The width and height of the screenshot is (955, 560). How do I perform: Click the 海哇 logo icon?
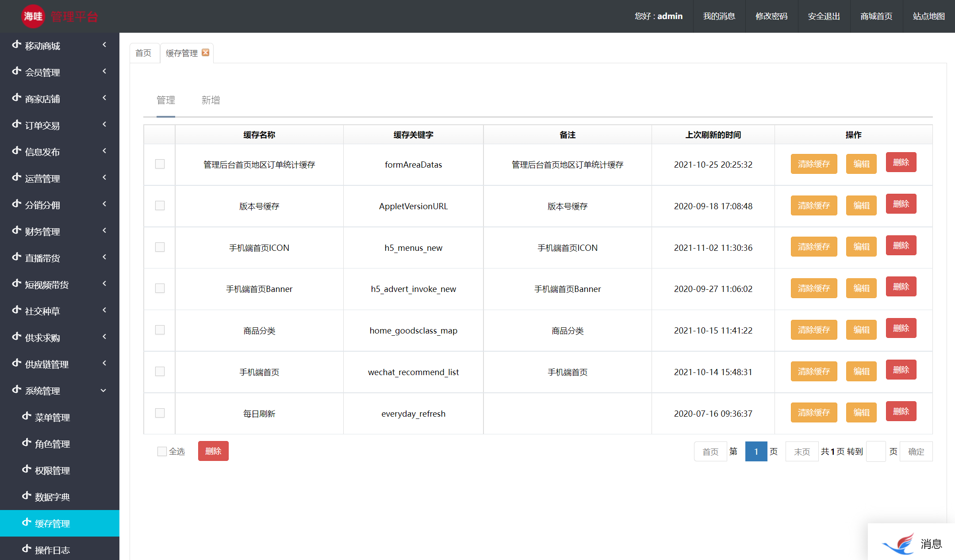33,16
